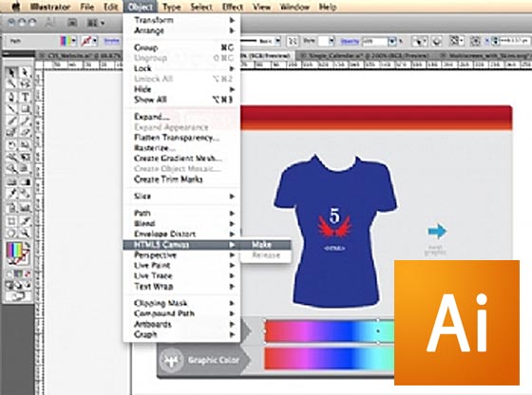This screenshot has width=532, height=395.
Task: Expand the Clipping Mask submenu
Action: coord(181,303)
